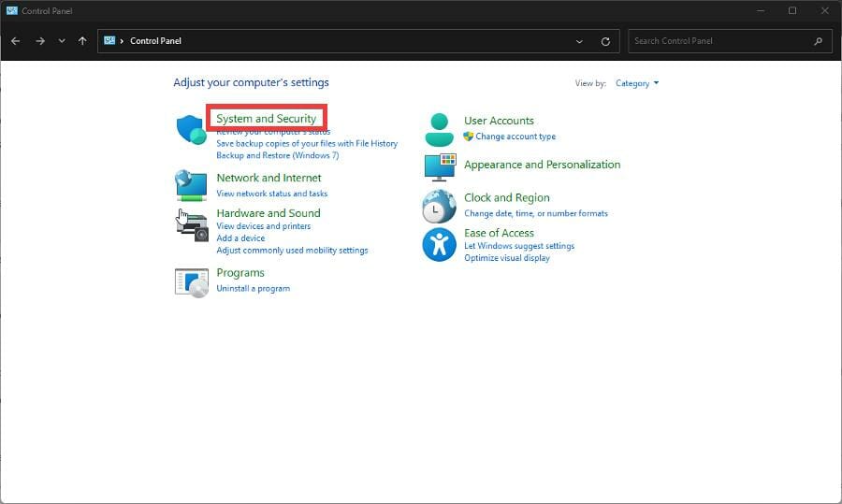Open the System and Security category
842x504 pixels.
[x=267, y=119]
